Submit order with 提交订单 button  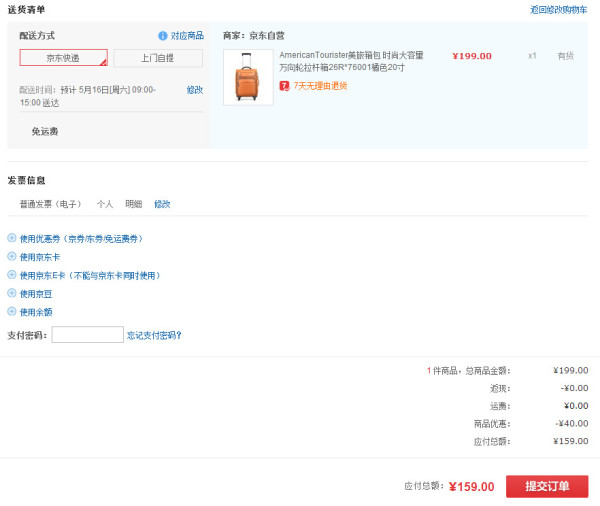coord(547,486)
